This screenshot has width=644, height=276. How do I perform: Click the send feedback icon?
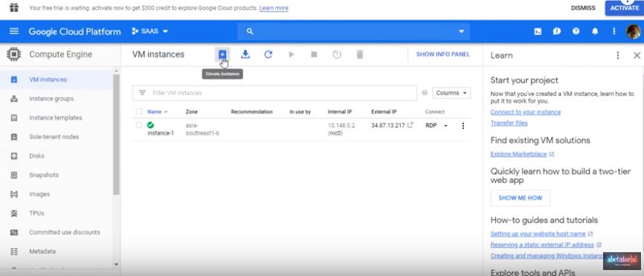[557, 31]
